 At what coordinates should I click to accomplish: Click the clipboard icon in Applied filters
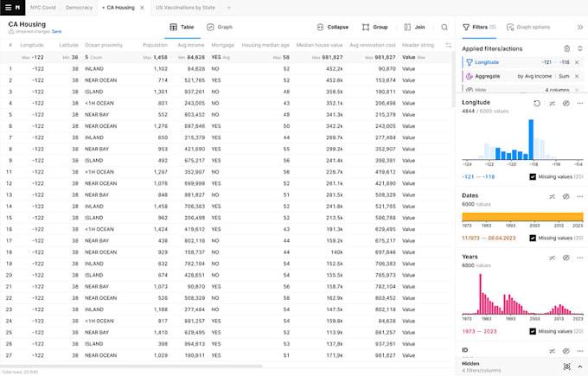click(x=567, y=48)
